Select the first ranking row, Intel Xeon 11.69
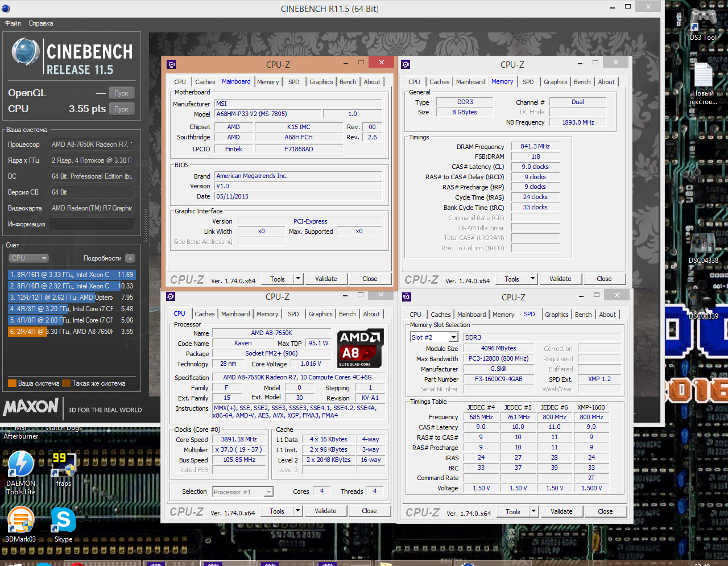 click(71, 275)
